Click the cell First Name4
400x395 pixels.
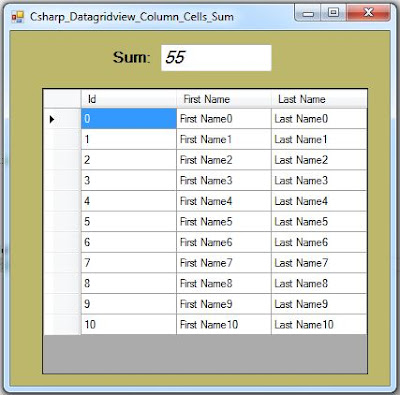pyautogui.click(x=224, y=201)
